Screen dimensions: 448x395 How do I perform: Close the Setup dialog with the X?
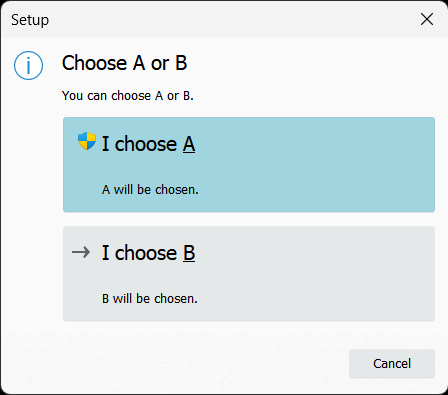point(427,19)
